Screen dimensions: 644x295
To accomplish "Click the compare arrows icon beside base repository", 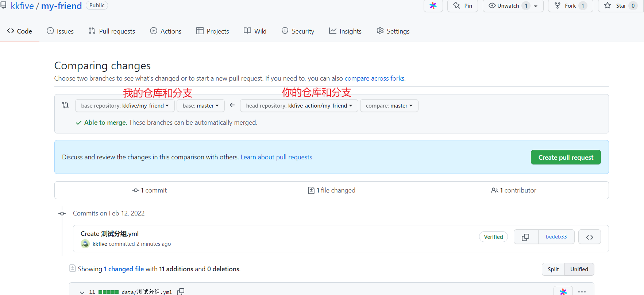I will (x=65, y=105).
